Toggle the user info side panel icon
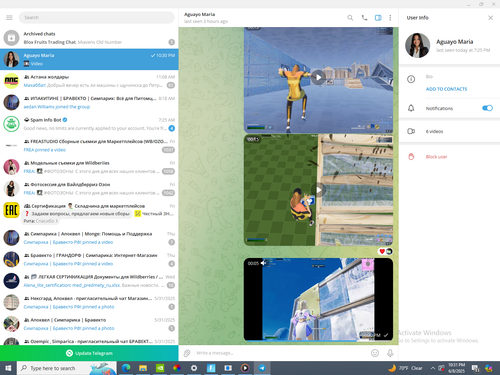Viewport: 500px width, 375px height. pos(378,18)
